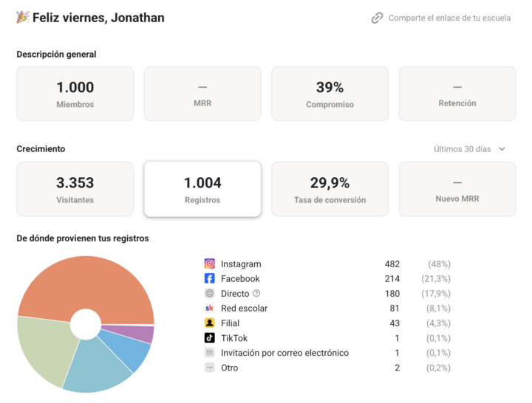Expand the chevron next to Últimos 30 días
The height and width of the screenshot is (403, 532).
pos(502,149)
